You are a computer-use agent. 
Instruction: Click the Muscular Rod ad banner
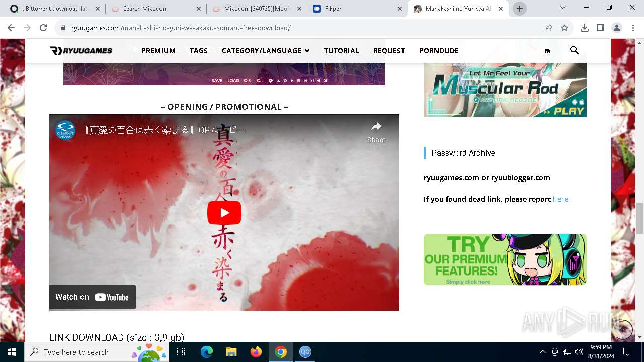(x=505, y=89)
